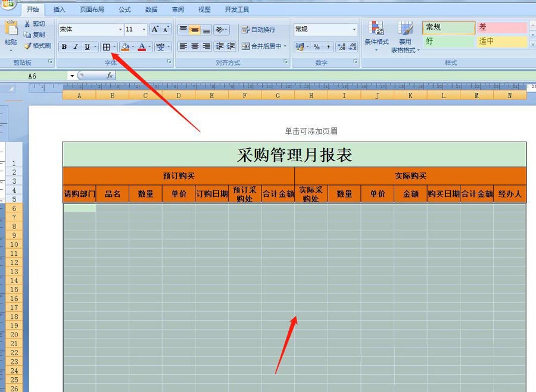Click the 复制 (Copy) button
This screenshot has width=536, height=392.
pyautogui.click(x=35, y=33)
